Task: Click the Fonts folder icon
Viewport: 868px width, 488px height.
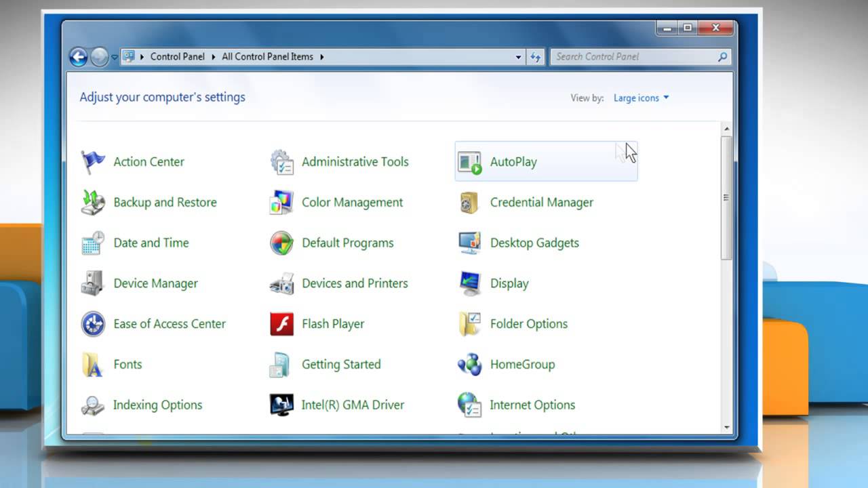Action: point(93,365)
